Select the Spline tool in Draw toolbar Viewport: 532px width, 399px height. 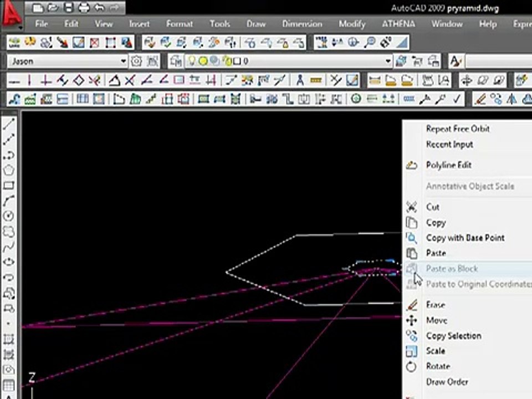click(9, 247)
